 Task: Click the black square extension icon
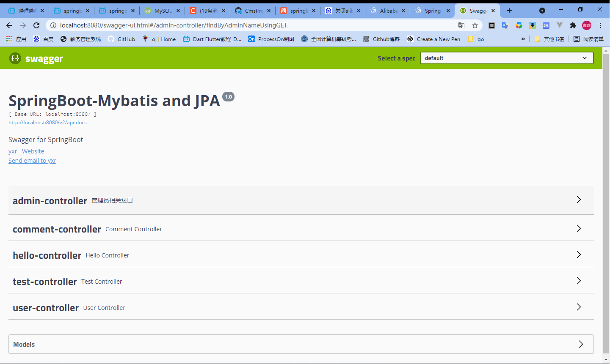pos(492,25)
